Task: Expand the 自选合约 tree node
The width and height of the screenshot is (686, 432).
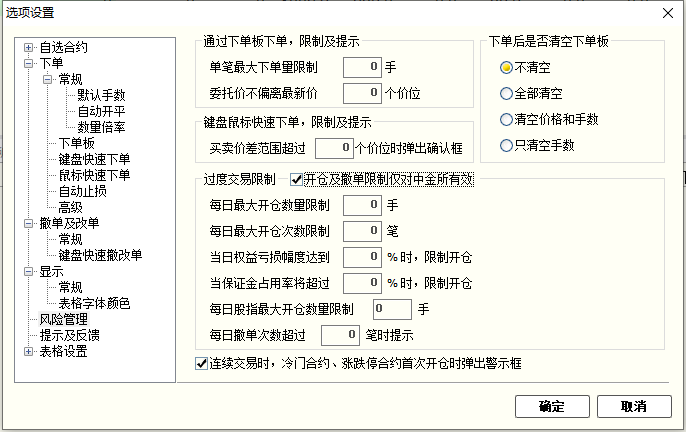Action: pyautogui.click(x=28, y=47)
